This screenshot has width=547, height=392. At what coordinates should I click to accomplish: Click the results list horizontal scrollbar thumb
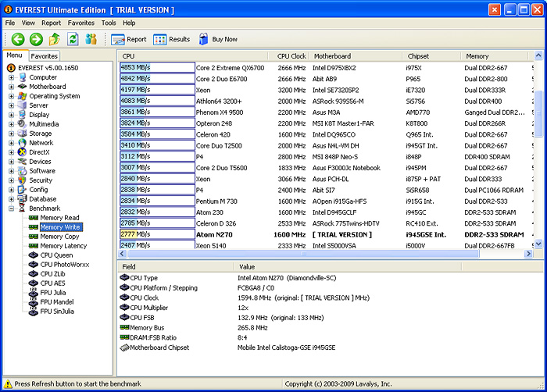[303, 254]
